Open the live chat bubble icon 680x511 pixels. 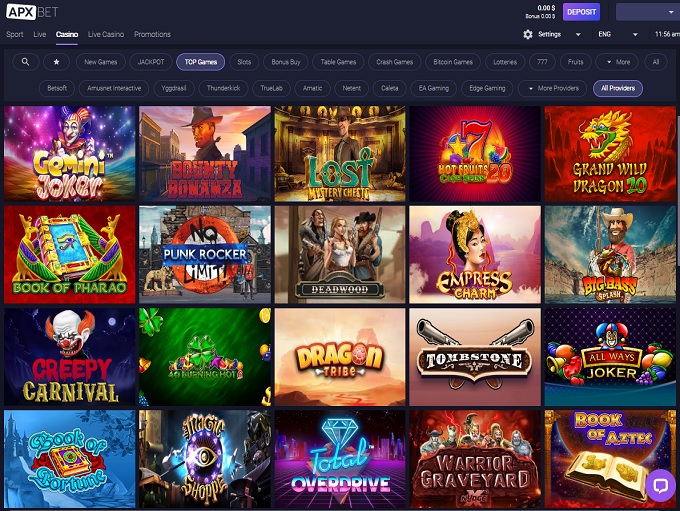tap(660, 486)
